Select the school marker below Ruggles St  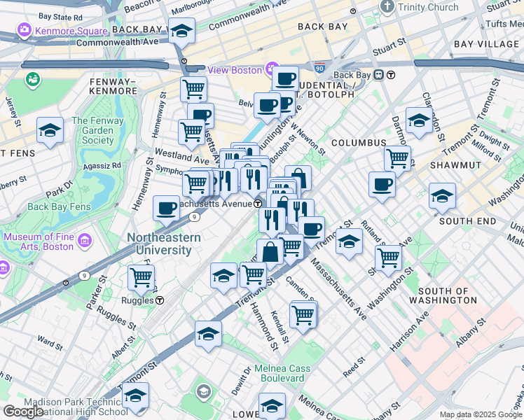pyautogui.click(x=208, y=334)
